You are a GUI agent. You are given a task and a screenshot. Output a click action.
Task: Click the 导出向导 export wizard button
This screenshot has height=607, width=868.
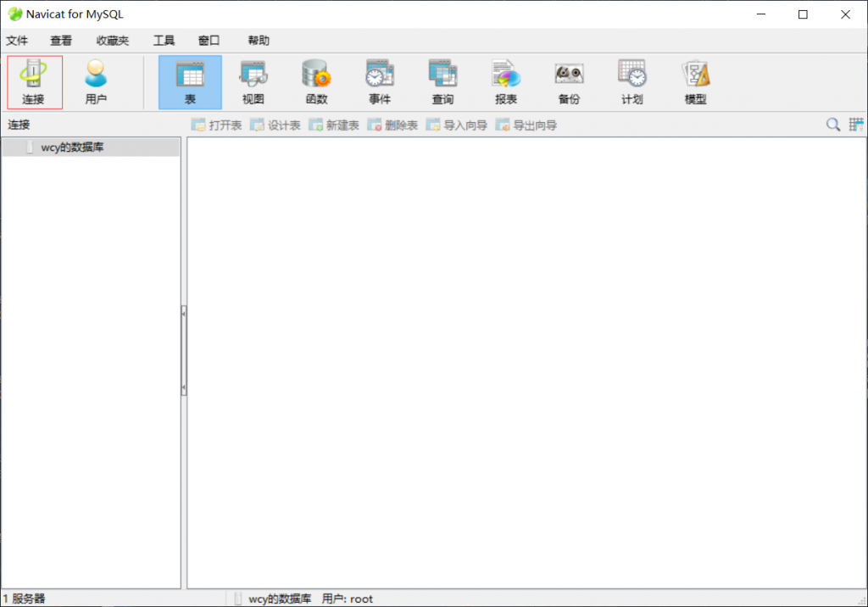click(x=526, y=125)
